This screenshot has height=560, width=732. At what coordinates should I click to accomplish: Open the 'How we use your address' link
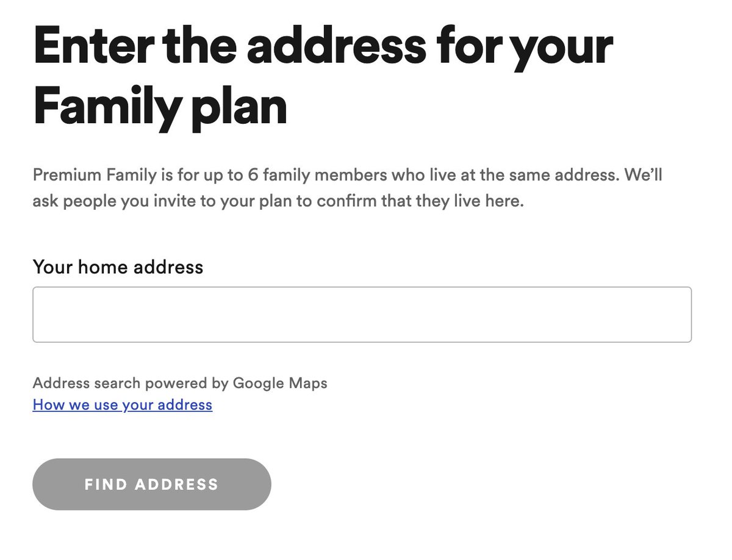click(123, 405)
